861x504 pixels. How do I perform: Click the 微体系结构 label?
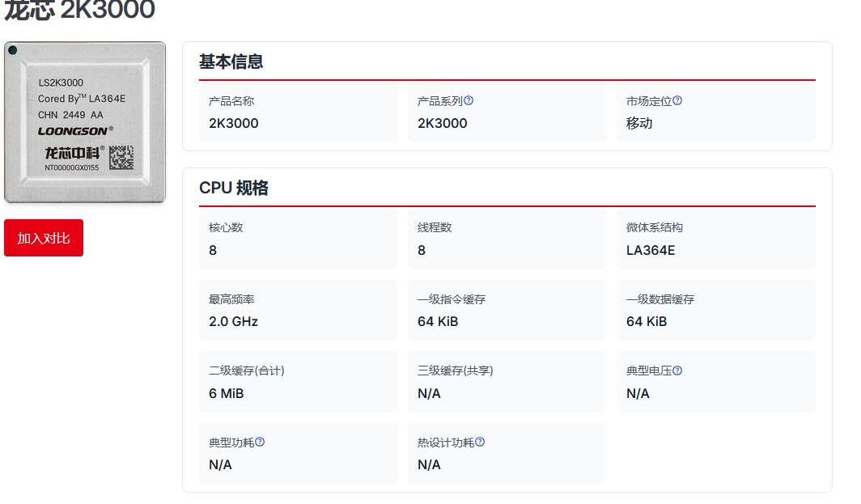coord(654,227)
